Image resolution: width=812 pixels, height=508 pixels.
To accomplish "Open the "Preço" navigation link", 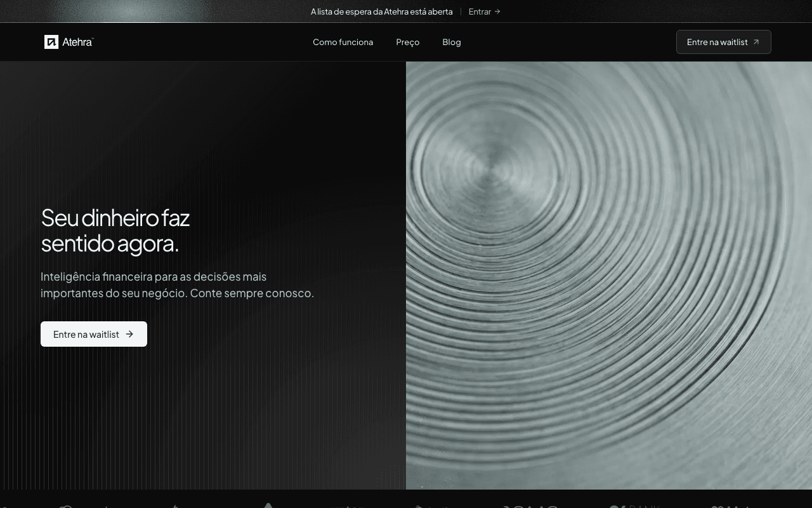I will pyautogui.click(x=408, y=42).
